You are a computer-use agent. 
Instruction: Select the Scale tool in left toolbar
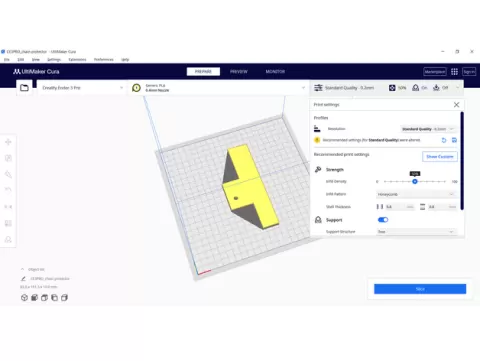pos(8,158)
